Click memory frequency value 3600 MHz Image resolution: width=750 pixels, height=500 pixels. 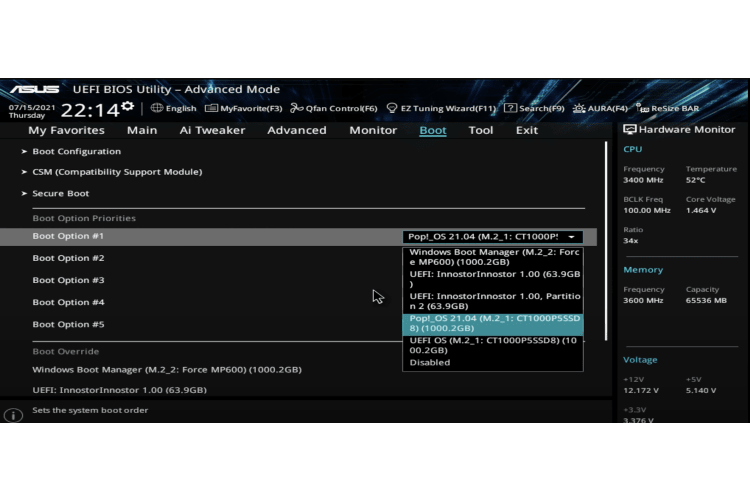643,300
